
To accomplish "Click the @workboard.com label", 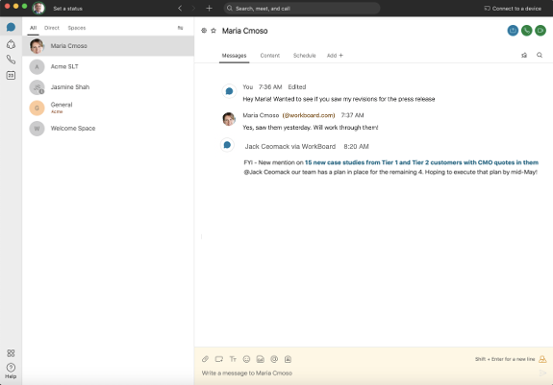I will pyautogui.click(x=309, y=115).
